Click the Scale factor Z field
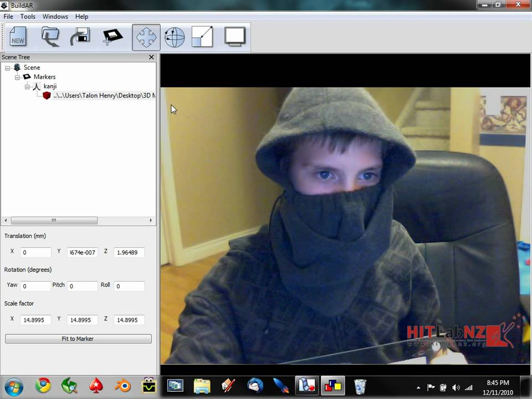Viewport: 532px width, 399px height. pyautogui.click(x=129, y=320)
